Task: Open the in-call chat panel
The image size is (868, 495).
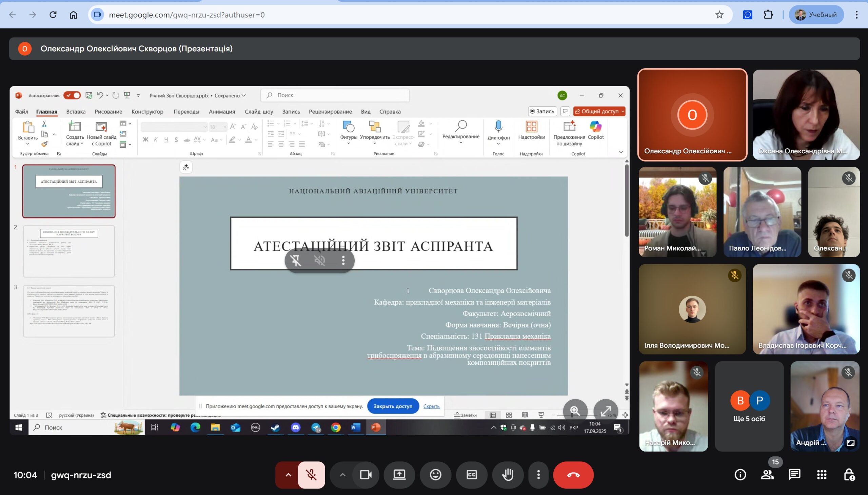Action: pos(794,475)
